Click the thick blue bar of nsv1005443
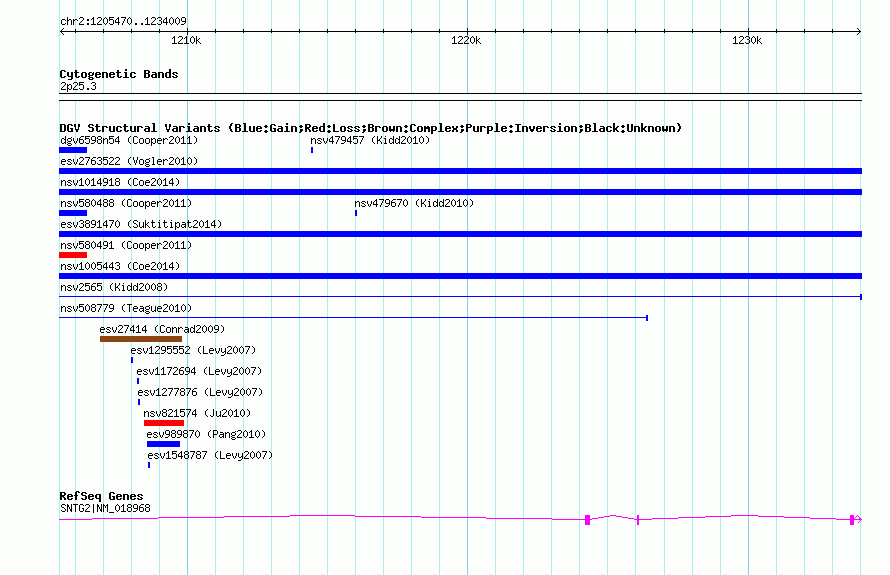 [x=460, y=276]
